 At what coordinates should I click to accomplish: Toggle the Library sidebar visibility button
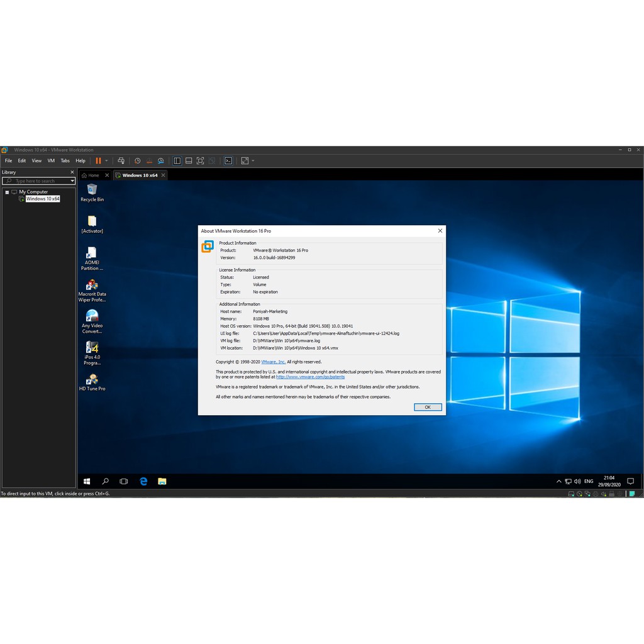click(x=177, y=161)
